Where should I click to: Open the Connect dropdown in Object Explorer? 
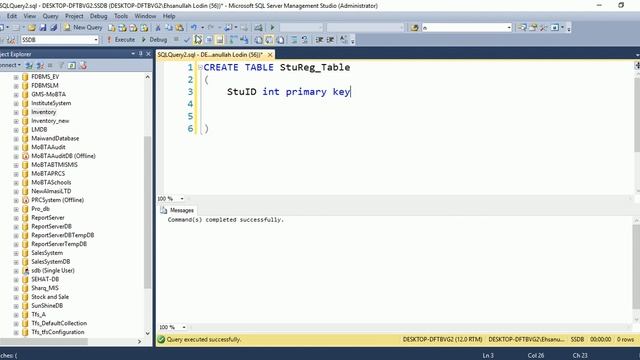point(11,65)
